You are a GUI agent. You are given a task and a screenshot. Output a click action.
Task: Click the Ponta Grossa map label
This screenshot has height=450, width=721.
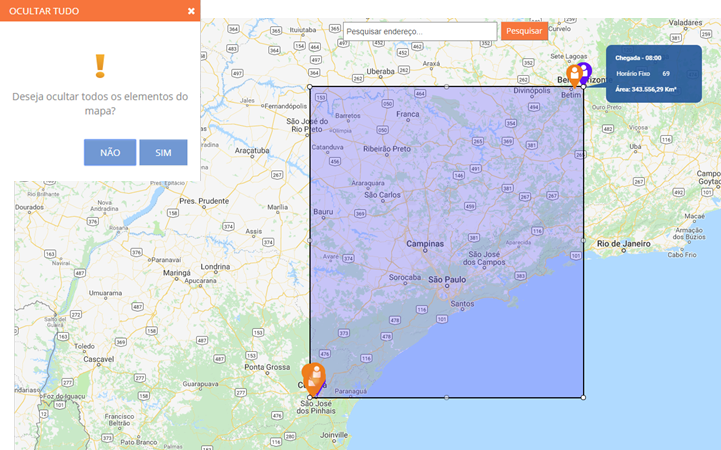point(267,367)
